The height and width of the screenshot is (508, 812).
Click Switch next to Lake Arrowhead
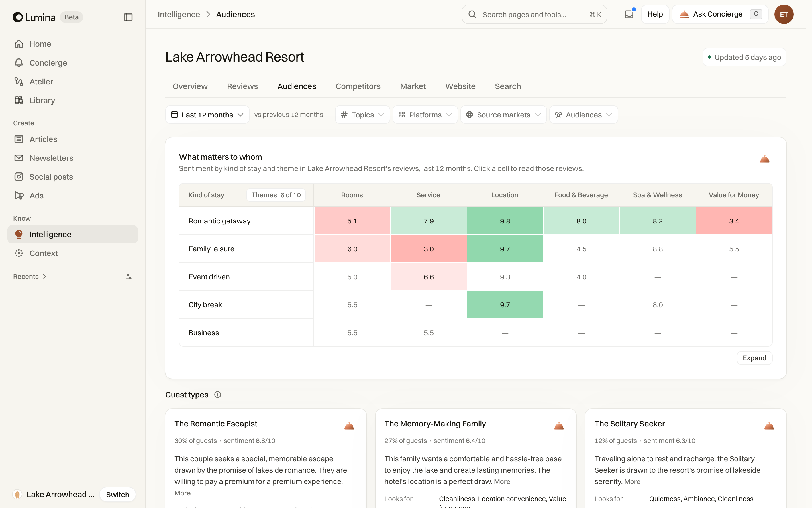[x=118, y=494]
